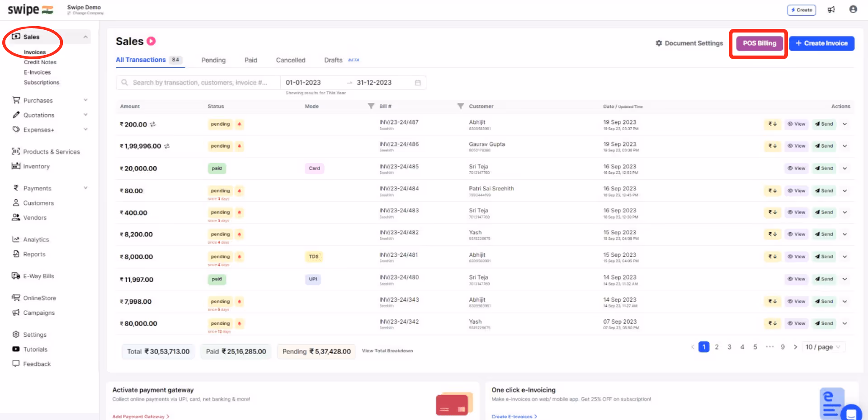The height and width of the screenshot is (420, 868).
Task: Collapse the Sales sidebar section
Action: (85, 37)
